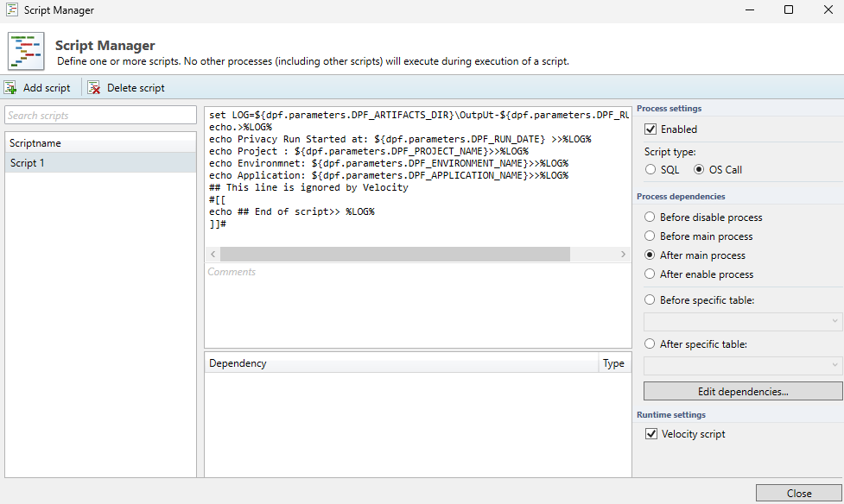This screenshot has width=844, height=504.
Task: Click the Search scripts field
Action: (100, 116)
